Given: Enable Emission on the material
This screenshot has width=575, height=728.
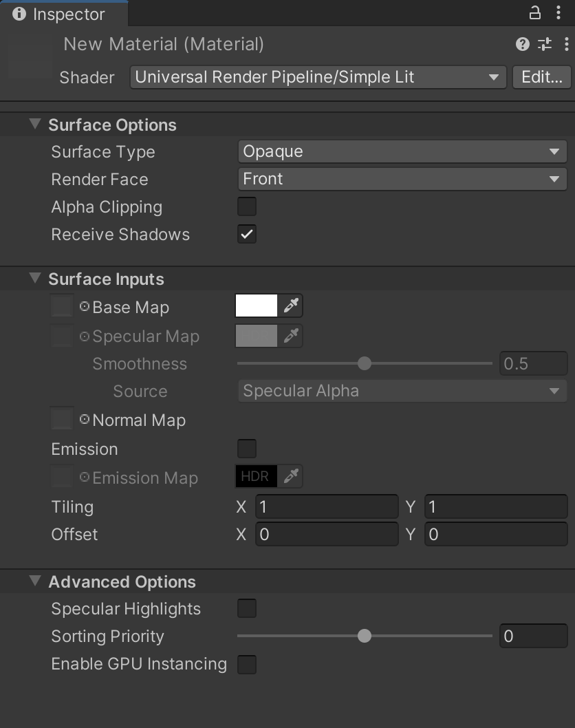Looking at the screenshot, I should (x=247, y=449).
